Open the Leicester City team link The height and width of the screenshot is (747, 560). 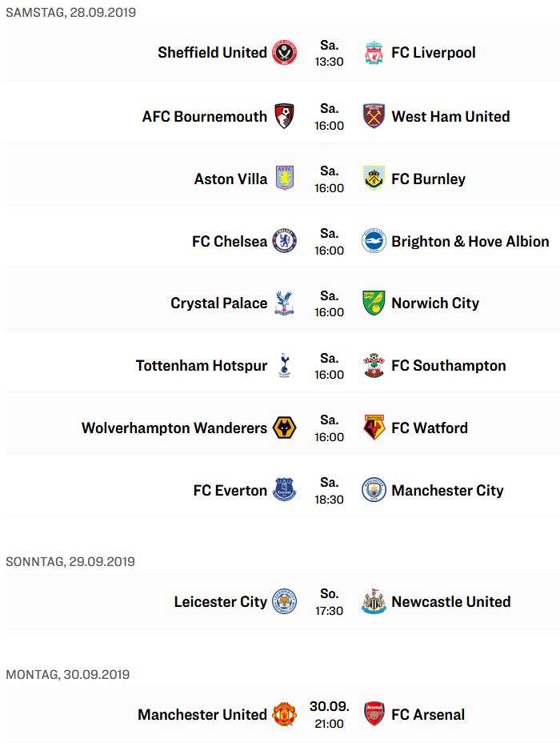(x=221, y=602)
